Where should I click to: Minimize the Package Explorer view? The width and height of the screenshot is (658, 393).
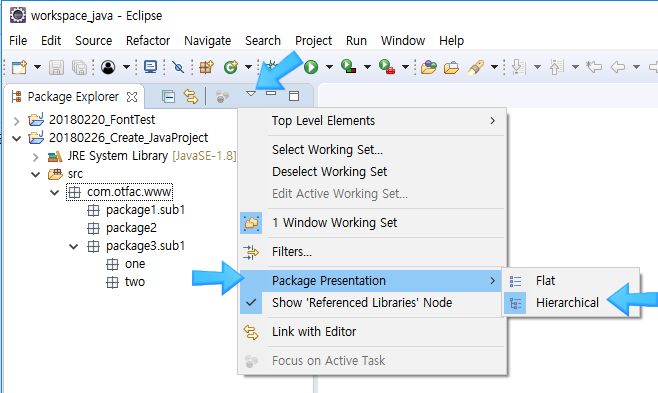tap(271, 93)
